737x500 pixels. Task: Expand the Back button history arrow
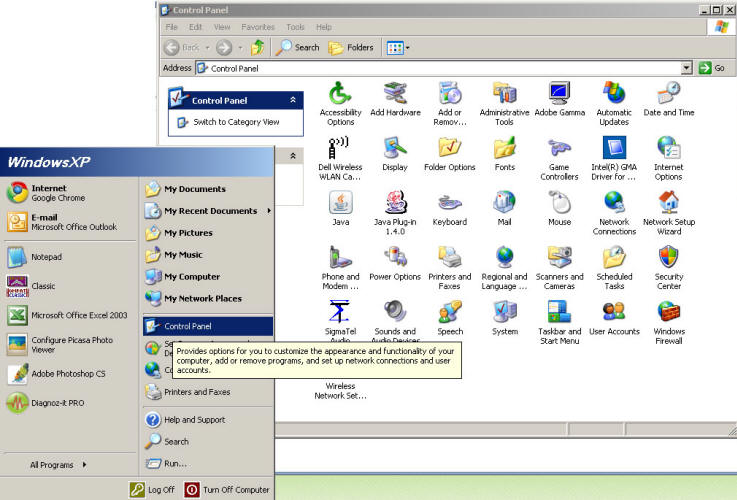(x=207, y=47)
